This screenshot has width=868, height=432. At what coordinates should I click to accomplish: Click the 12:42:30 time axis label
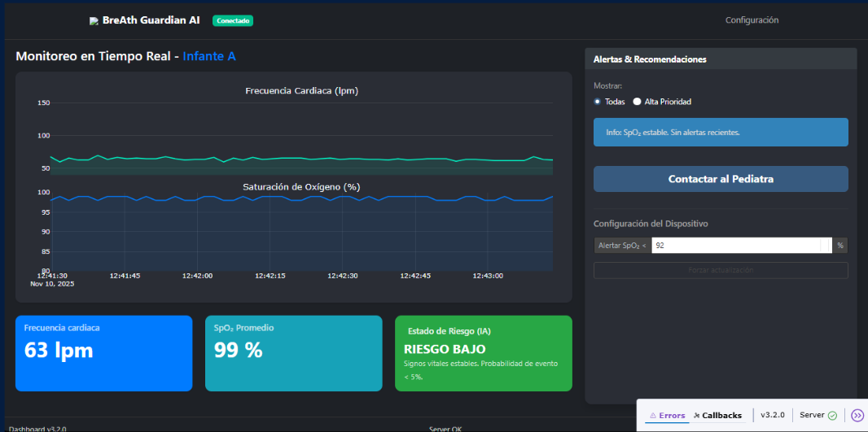343,276
